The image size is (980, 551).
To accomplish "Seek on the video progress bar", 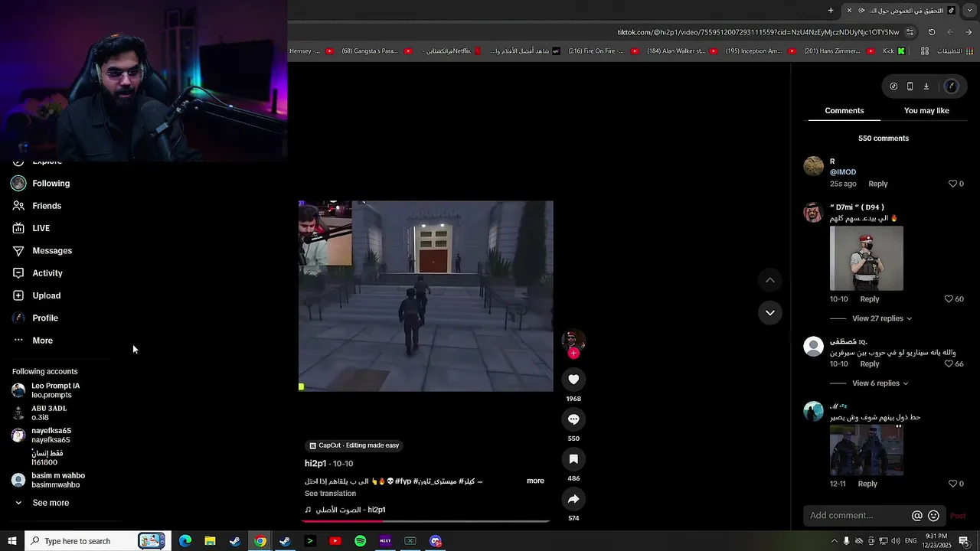I will pyautogui.click(x=425, y=521).
